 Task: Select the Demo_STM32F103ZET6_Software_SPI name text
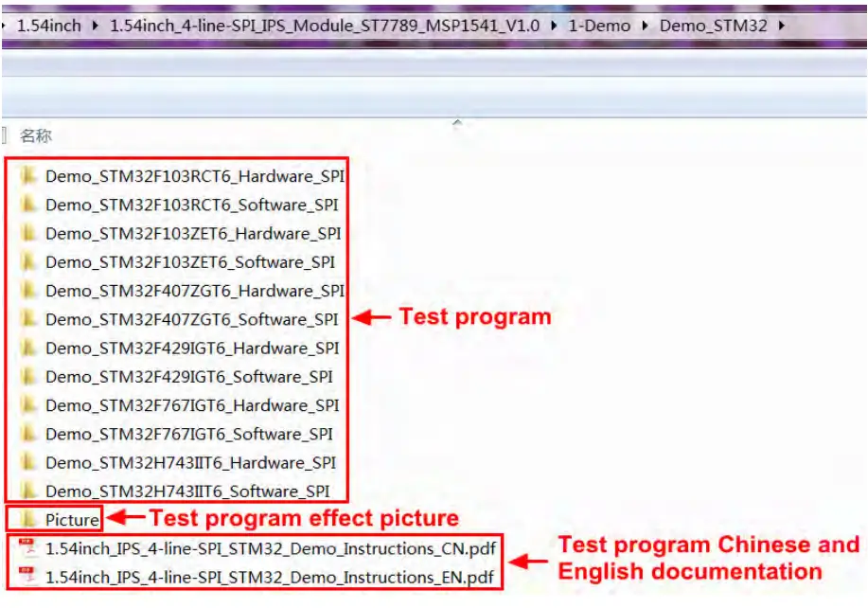tap(190, 262)
